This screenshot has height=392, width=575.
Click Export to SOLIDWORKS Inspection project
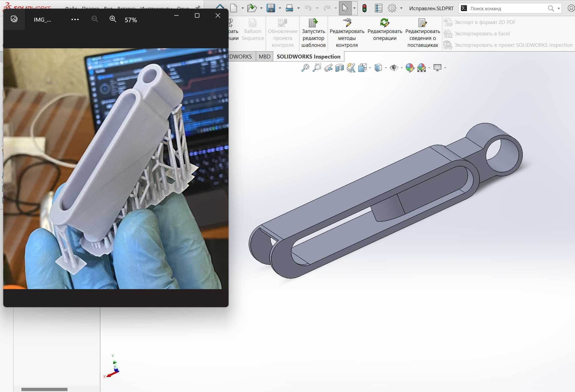(508, 45)
